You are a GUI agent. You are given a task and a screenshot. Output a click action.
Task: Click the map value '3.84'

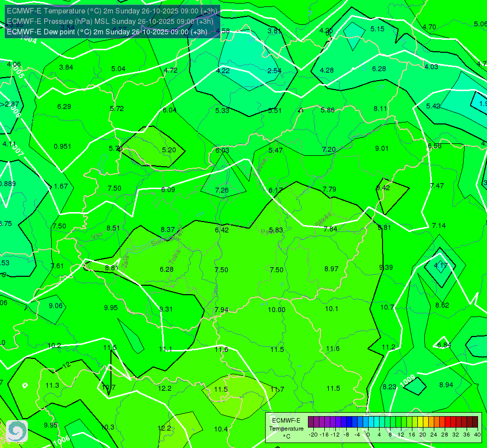[x=66, y=67]
